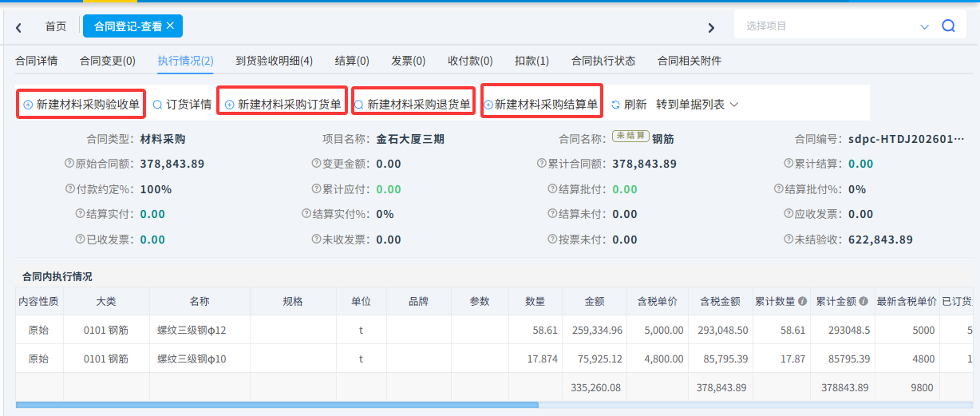Image resolution: width=980 pixels, height=416 pixels.
Task: Open the 转到单据列表 dropdown
Action: tap(697, 105)
